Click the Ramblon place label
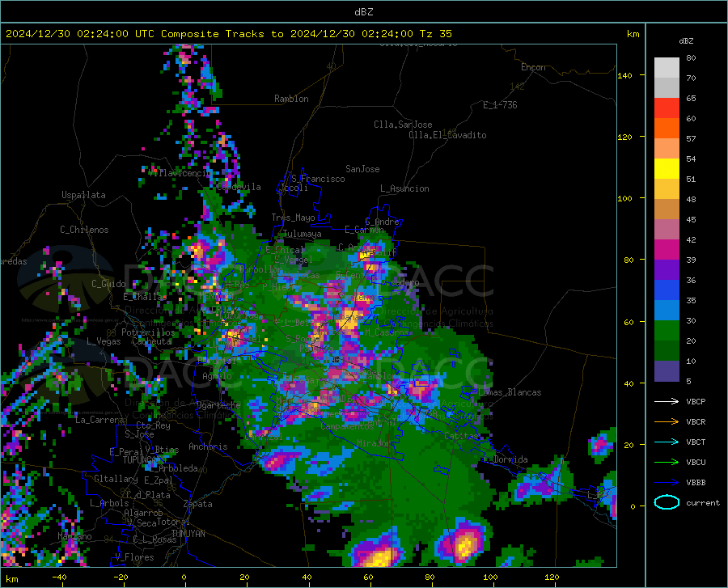This screenshot has height=588, width=728. click(x=291, y=99)
